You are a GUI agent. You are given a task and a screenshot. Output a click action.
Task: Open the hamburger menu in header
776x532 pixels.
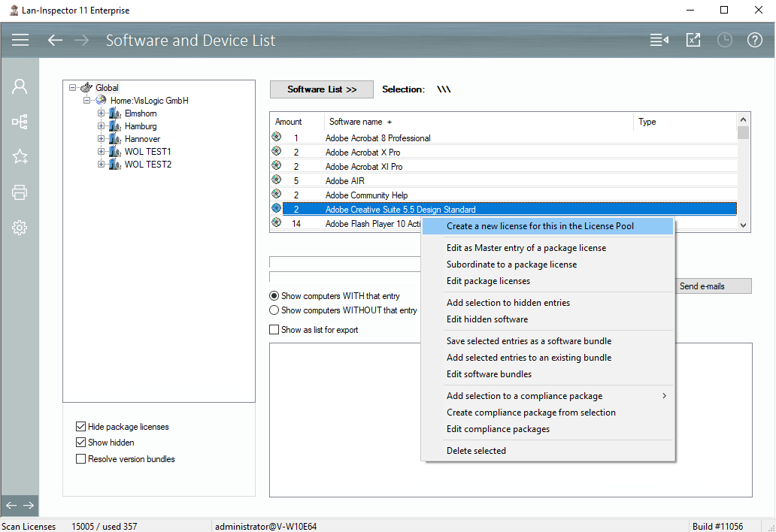click(20, 40)
